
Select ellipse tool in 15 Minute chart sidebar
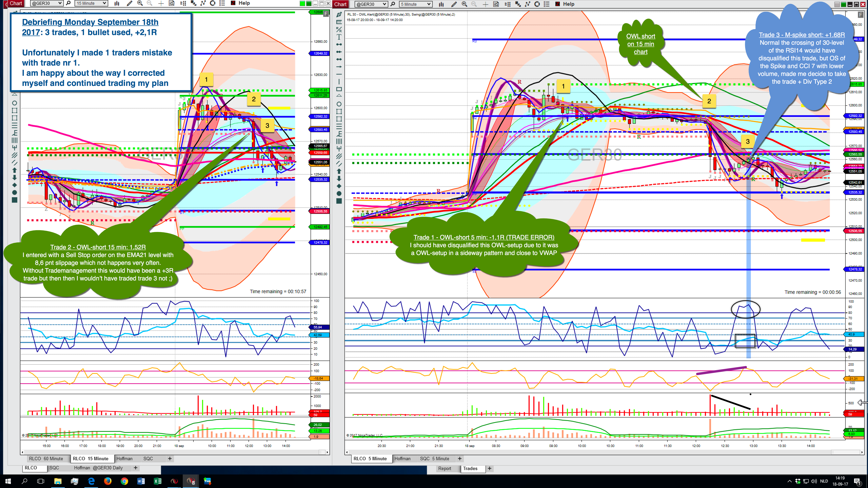[x=14, y=103]
